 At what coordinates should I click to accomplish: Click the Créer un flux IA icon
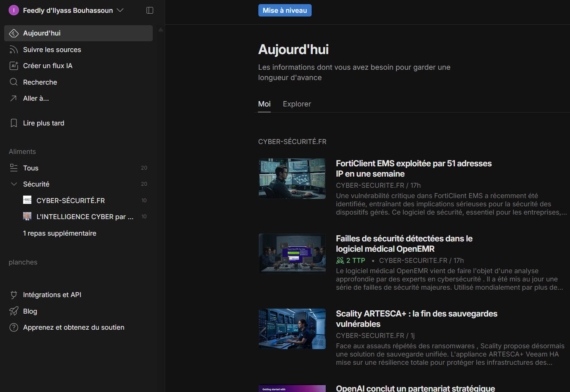point(14,66)
